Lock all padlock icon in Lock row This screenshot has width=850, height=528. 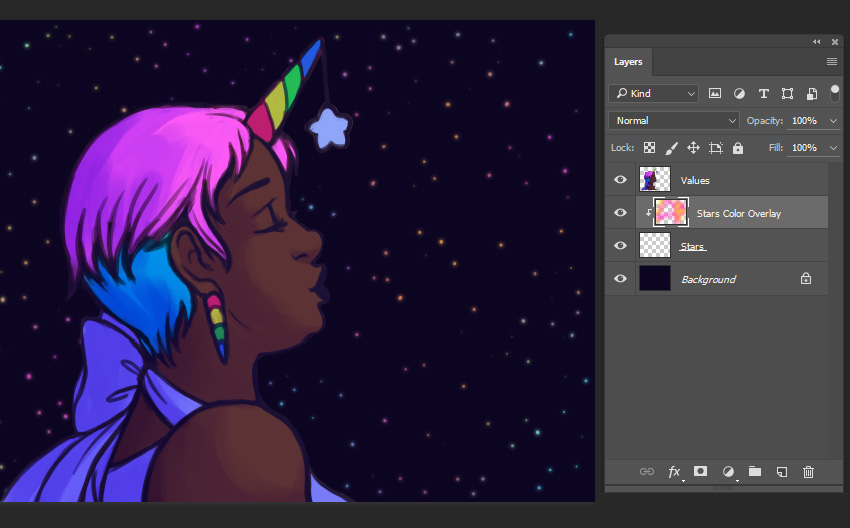click(x=738, y=147)
